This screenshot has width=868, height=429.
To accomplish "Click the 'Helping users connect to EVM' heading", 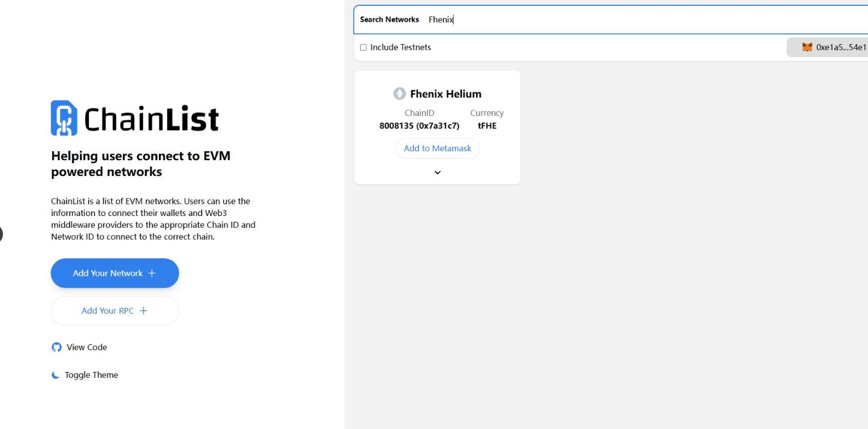I will point(141,164).
